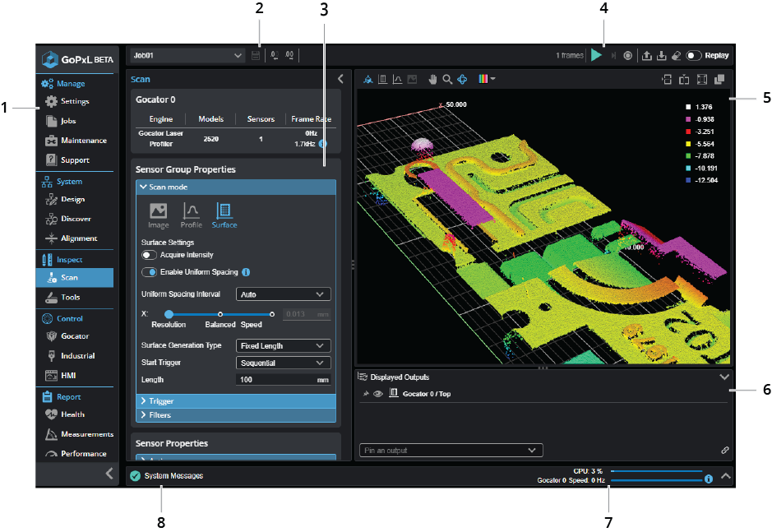Select the 3D rotate view tool
Image resolution: width=772 pixels, height=532 pixels.
click(462, 79)
